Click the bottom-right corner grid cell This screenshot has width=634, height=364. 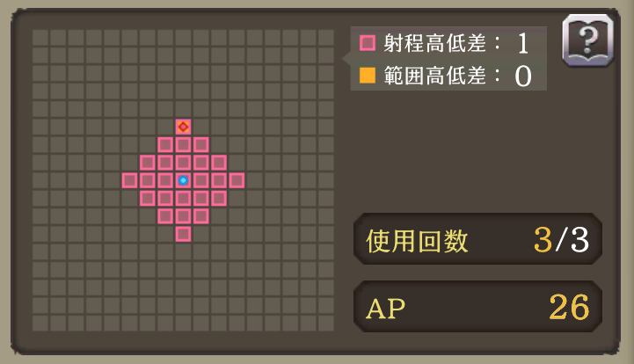326,324
